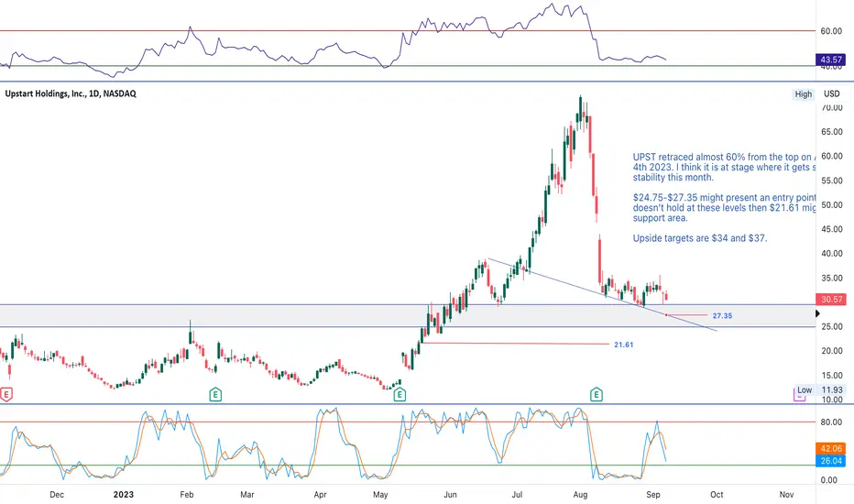Click the 'Upside targets are $34 and $37' note

pyautogui.click(x=700, y=238)
